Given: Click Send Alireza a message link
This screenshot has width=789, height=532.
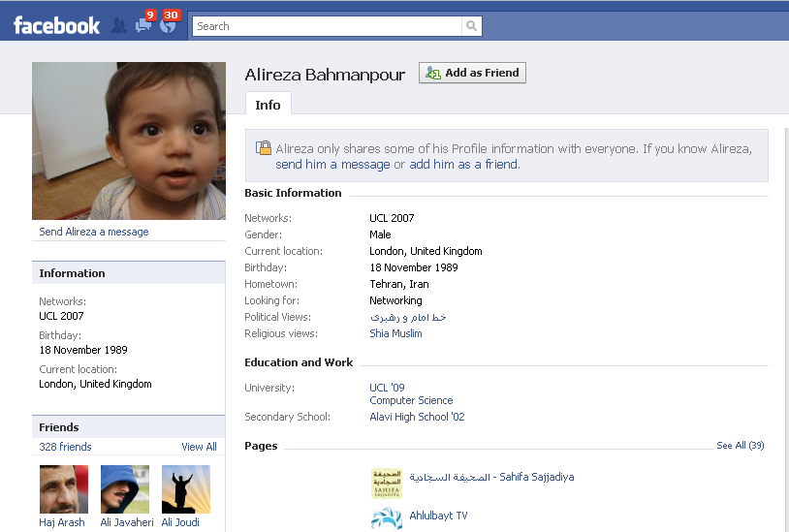Looking at the screenshot, I should [94, 233].
